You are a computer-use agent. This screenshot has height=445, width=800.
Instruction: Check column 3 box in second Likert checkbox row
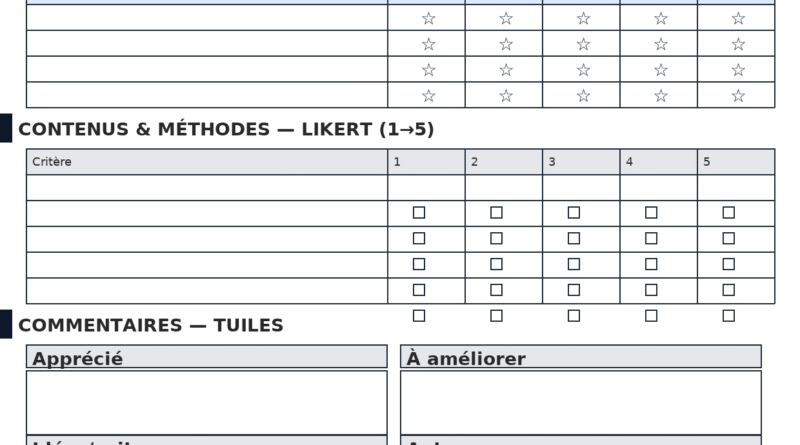pyautogui.click(x=574, y=239)
